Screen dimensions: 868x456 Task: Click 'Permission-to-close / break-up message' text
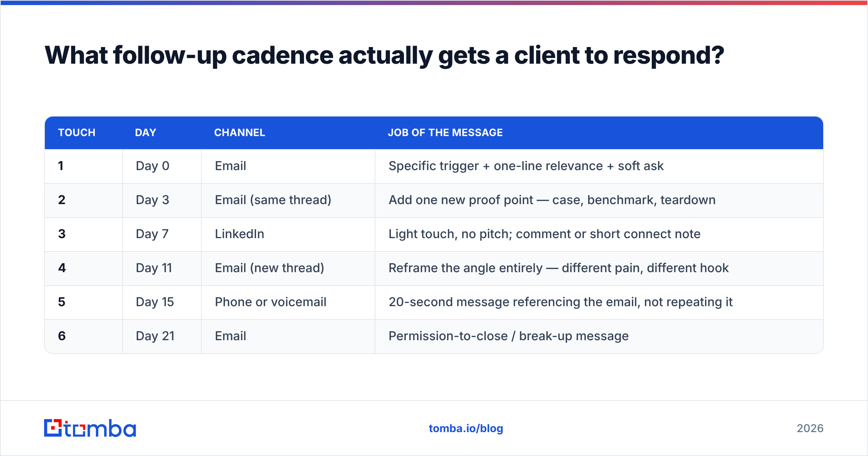pos(509,336)
